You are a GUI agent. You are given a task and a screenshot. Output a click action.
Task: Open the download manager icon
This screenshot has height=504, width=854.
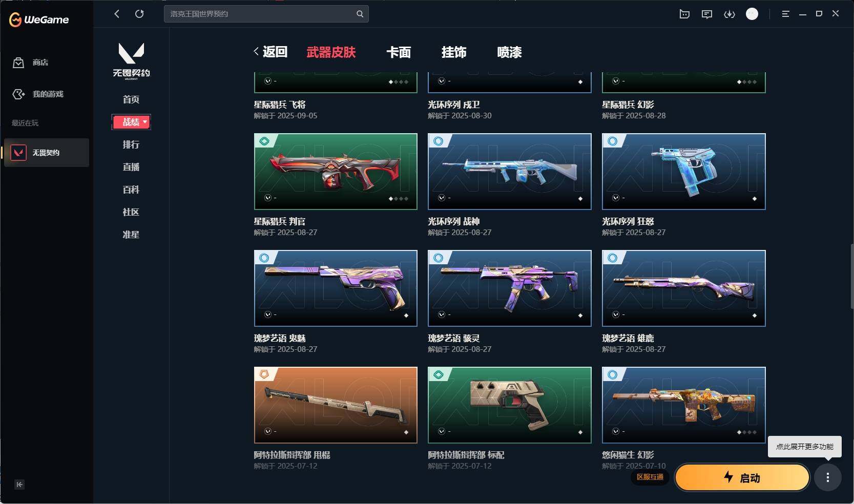[730, 14]
